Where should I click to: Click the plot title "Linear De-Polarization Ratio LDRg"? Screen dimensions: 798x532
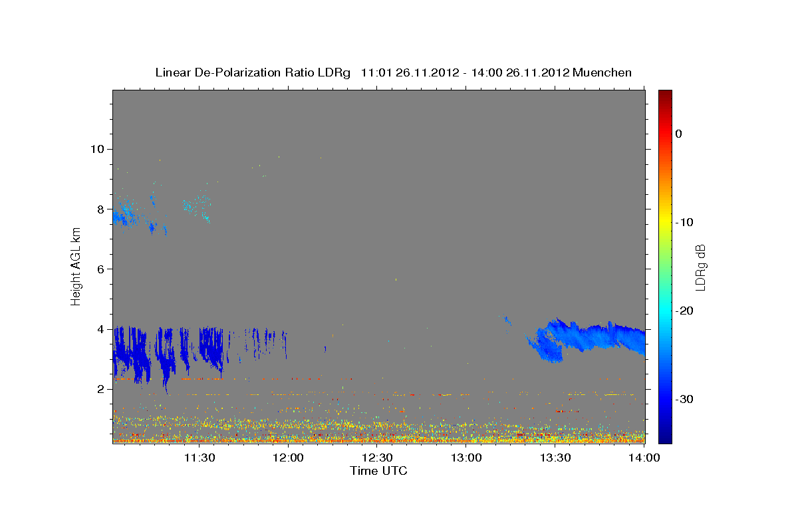pyautogui.click(x=252, y=72)
